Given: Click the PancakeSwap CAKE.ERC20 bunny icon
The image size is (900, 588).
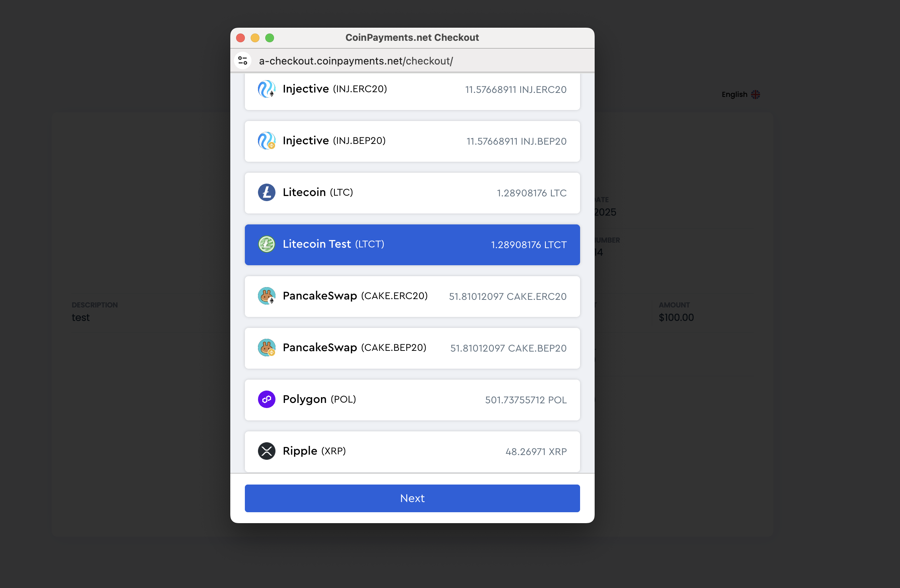Looking at the screenshot, I should (266, 296).
